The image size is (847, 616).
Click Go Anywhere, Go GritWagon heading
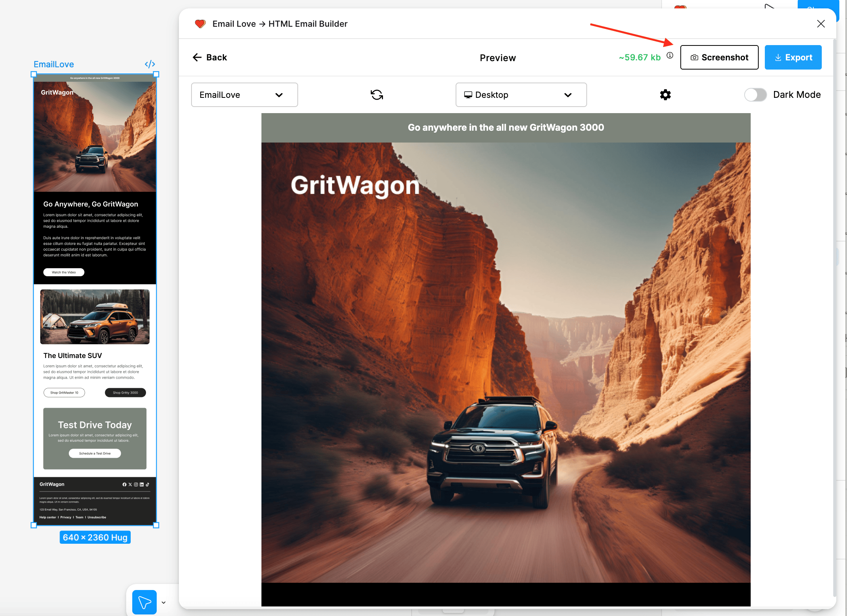point(91,204)
